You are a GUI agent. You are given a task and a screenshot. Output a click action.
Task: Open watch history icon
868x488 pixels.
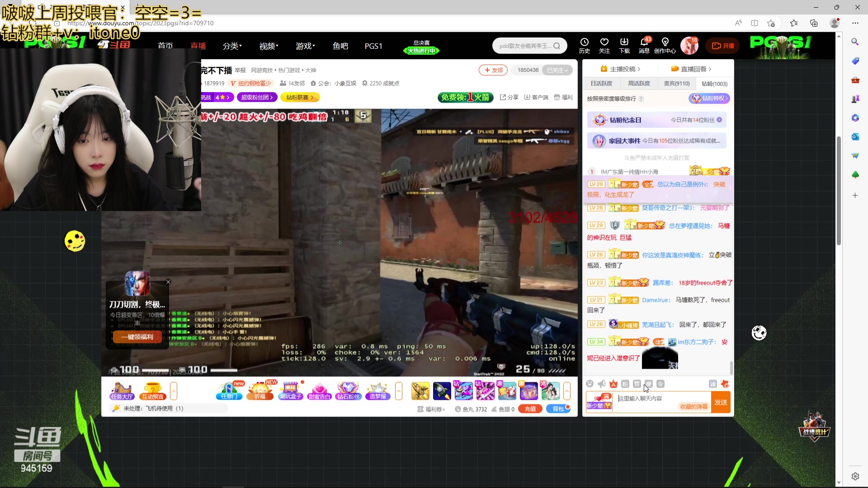[x=584, y=45]
